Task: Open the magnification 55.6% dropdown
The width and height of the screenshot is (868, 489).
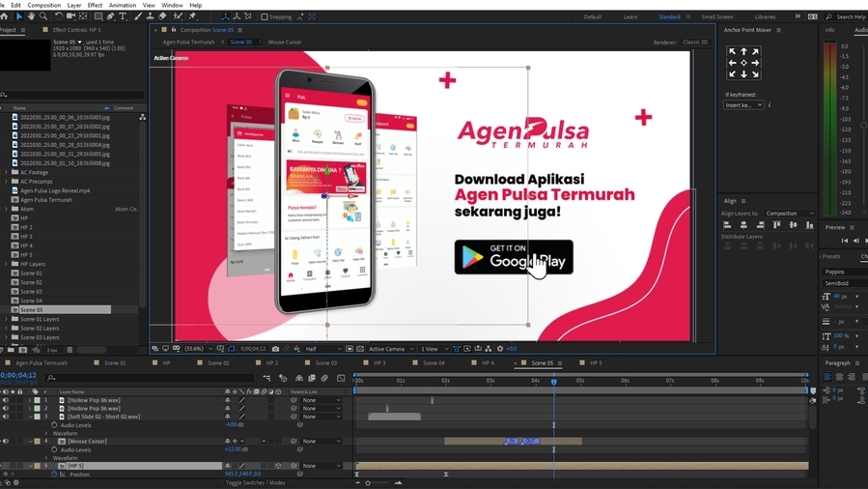Action: (198, 349)
